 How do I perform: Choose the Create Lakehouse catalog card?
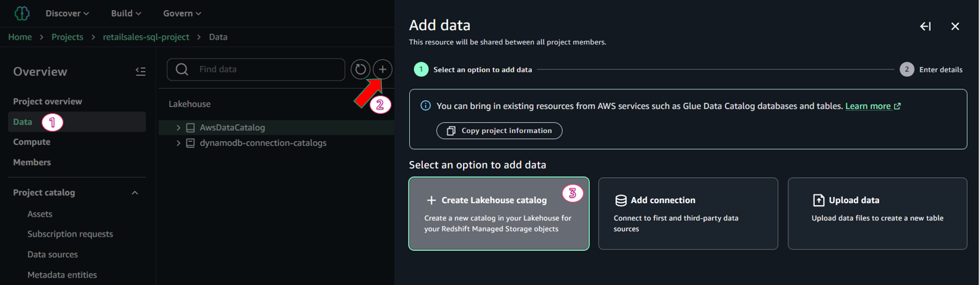499,214
